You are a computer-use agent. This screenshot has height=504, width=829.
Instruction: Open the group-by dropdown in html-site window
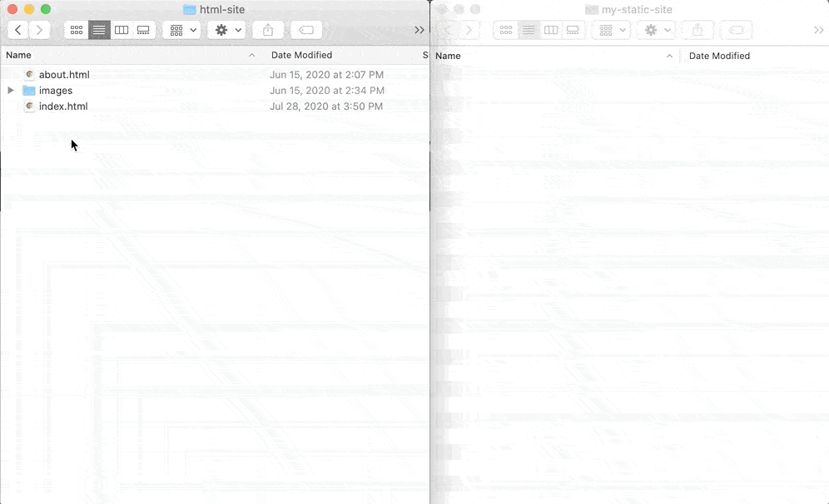[x=182, y=30]
